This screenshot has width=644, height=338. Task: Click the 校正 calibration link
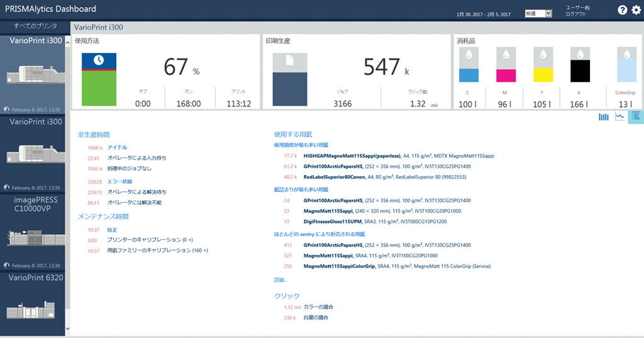pyautogui.click(x=112, y=230)
